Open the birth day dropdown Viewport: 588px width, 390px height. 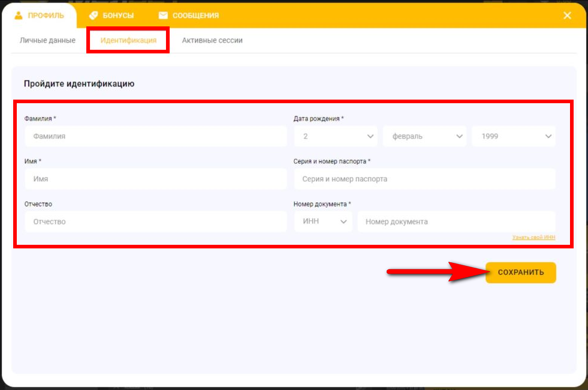pos(336,136)
